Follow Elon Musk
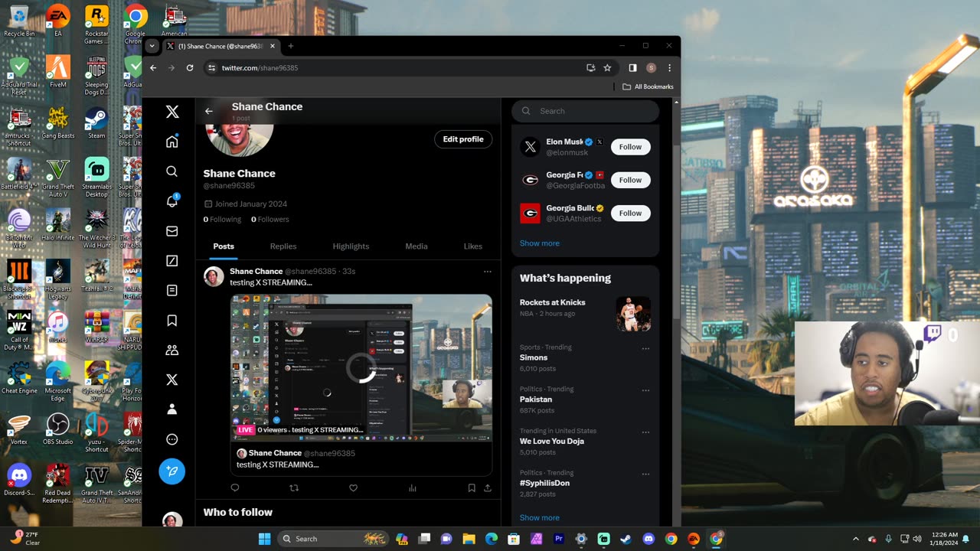980x551 pixels. coord(631,147)
